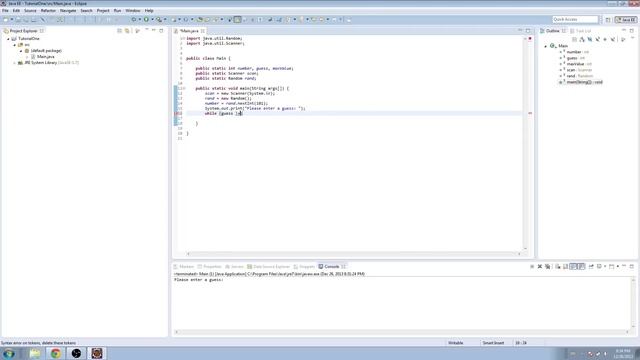Image resolution: width=640 pixels, height=360 pixels.
Task: Switch to the Markers tab
Action: (x=184, y=267)
